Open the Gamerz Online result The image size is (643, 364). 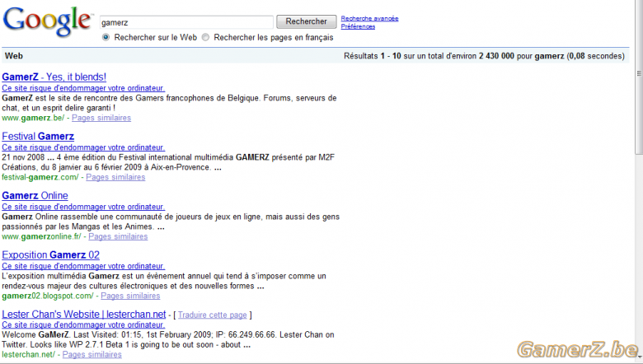click(35, 196)
